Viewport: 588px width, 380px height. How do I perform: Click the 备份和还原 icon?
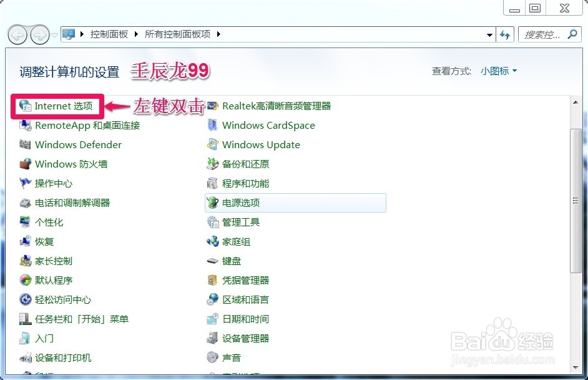pos(213,164)
